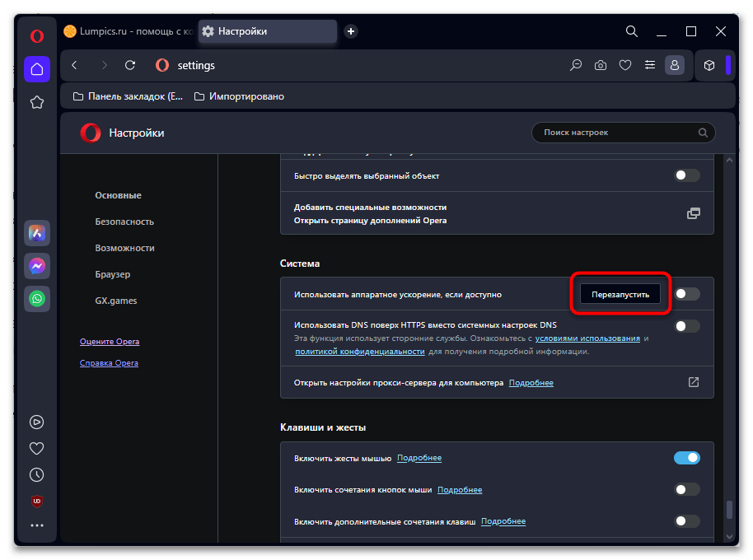Disable mouse gestures toggle
Viewport: 753px width, 560px height.
(x=687, y=458)
